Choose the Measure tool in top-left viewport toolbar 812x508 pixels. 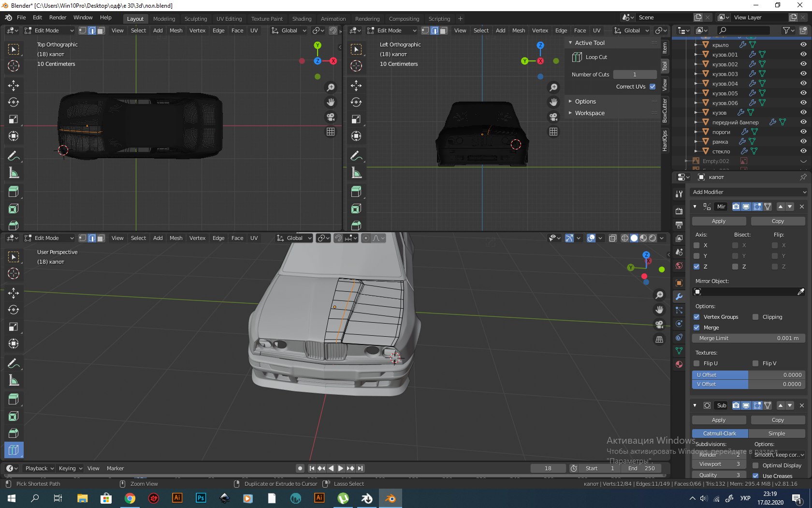click(14, 173)
